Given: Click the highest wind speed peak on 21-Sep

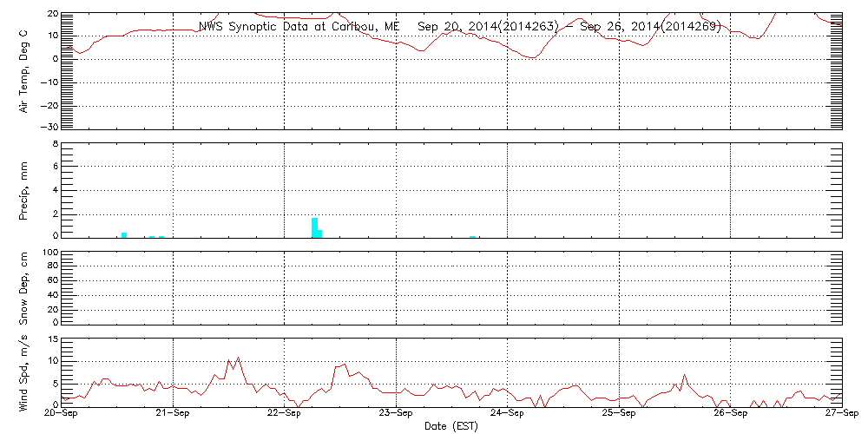Looking at the screenshot, I should (x=238, y=358).
